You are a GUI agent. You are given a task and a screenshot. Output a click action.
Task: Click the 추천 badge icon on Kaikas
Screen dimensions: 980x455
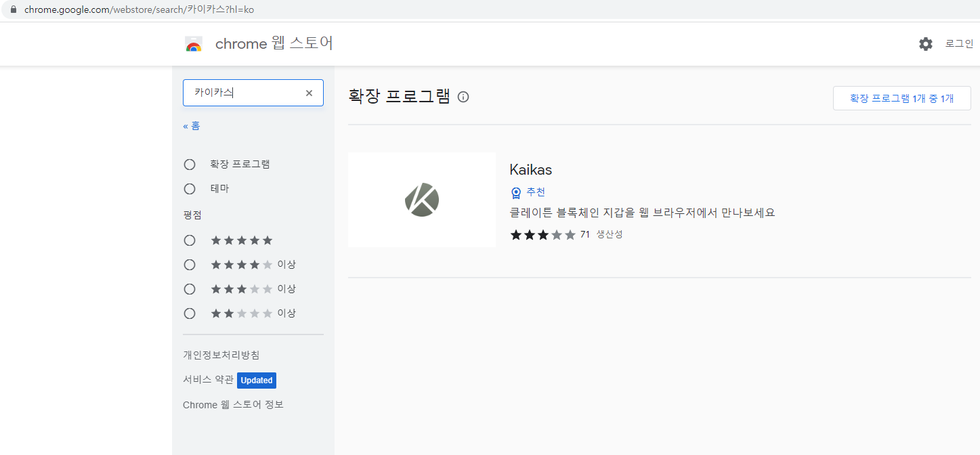515,192
